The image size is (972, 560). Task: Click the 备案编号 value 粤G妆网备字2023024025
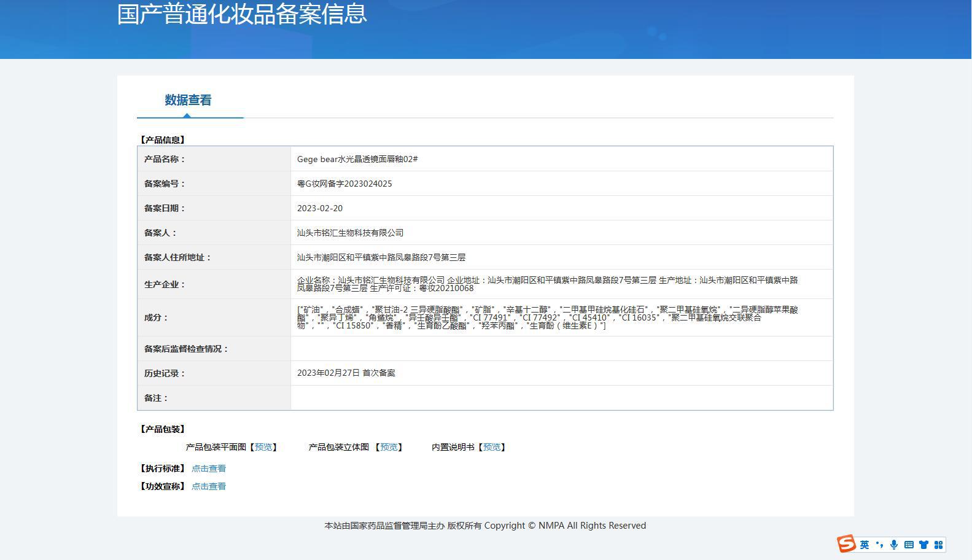pos(344,184)
